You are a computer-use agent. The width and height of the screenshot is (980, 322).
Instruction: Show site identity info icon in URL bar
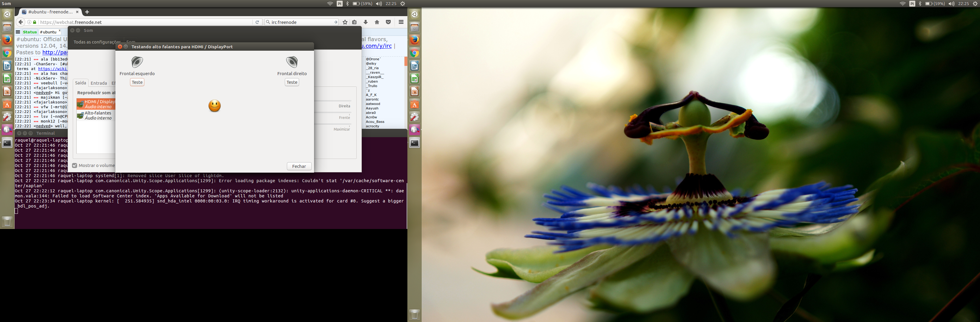pos(29,22)
